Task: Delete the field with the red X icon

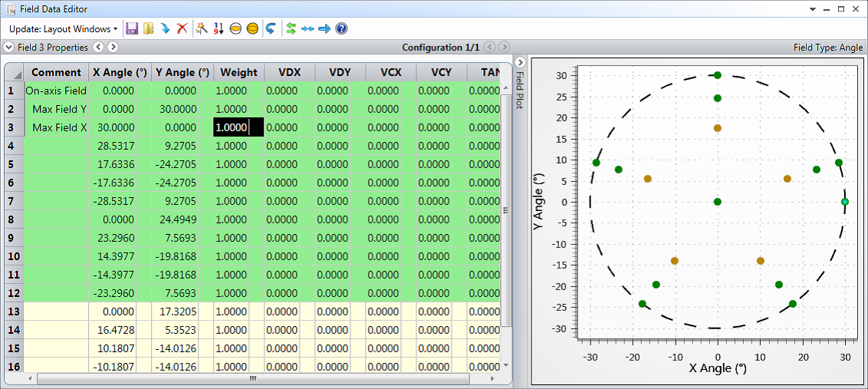Action: [182, 29]
